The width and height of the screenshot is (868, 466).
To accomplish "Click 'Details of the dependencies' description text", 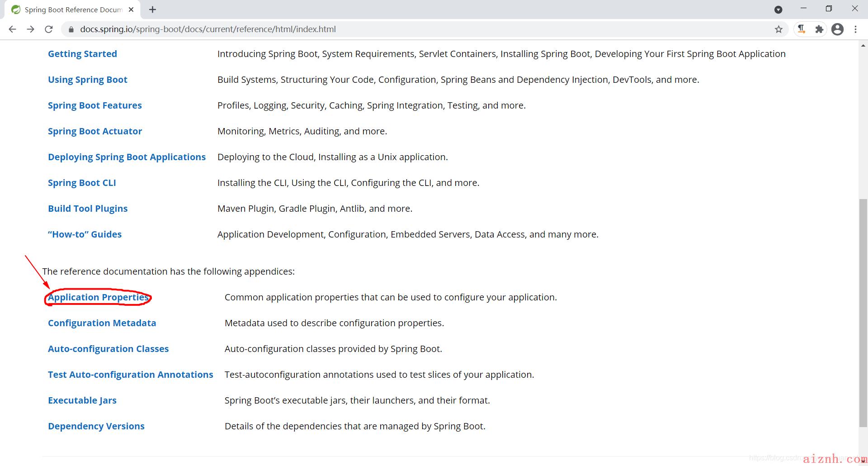I will point(355,426).
